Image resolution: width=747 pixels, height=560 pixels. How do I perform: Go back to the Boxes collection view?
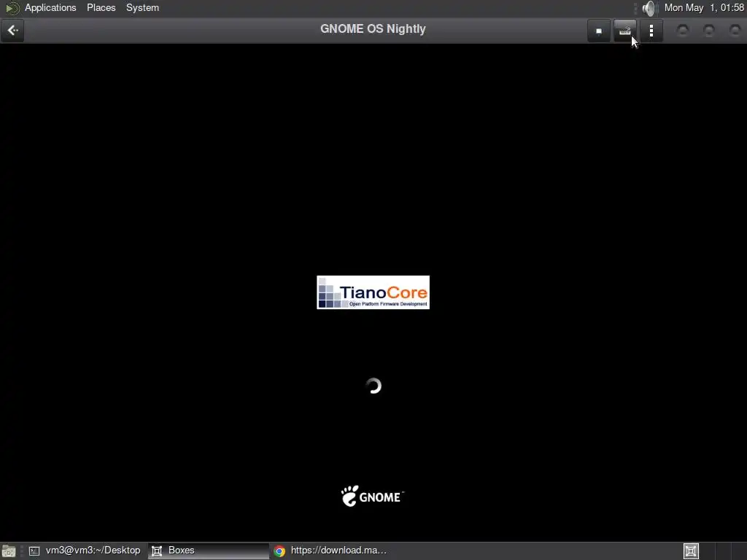click(x=12, y=31)
